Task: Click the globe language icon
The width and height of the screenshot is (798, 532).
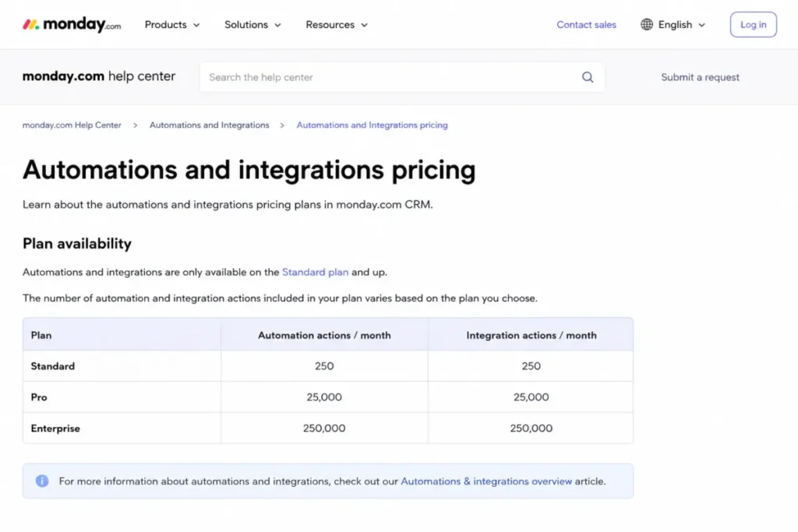Action: pyautogui.click(x=646, y=24)
